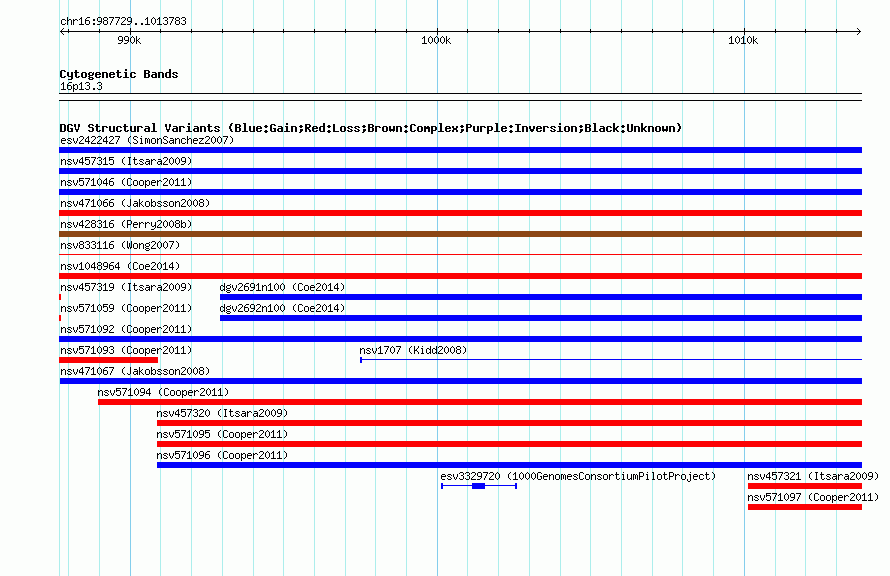The height and width of the screenshot is (576, 890).
Task: Click the esv3329720 blue glyph with thick block
Action: pyautogui.click(x=478, y=486)
